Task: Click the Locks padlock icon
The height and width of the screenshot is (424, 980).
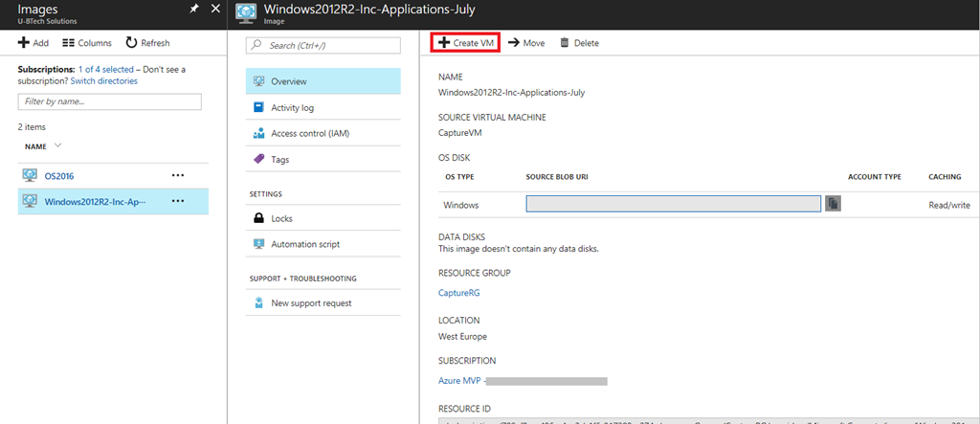Action: pyautogui.click(x=258, y=219)
